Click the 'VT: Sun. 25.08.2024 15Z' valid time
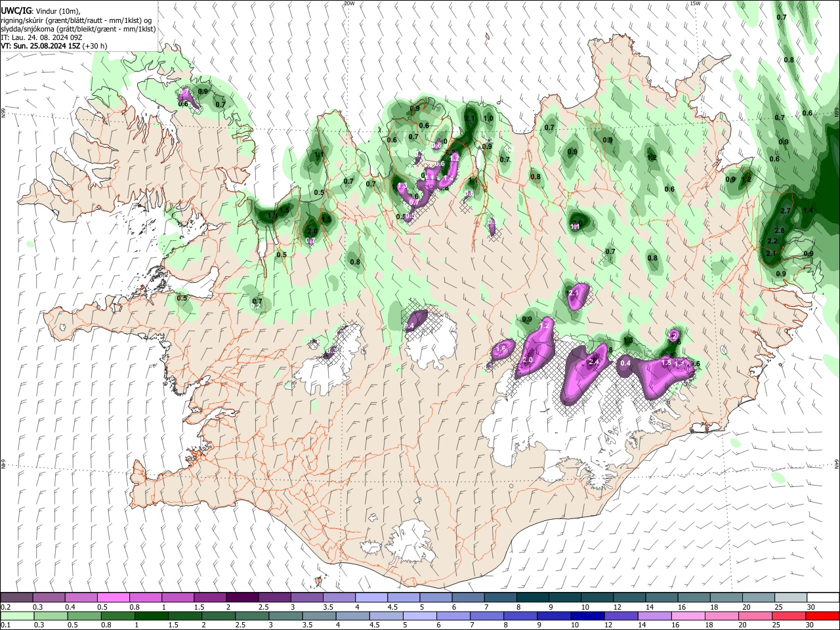Image resolution: width=840 pixels, height=630 pixels. pyautogui.click(x=41, y=46)
